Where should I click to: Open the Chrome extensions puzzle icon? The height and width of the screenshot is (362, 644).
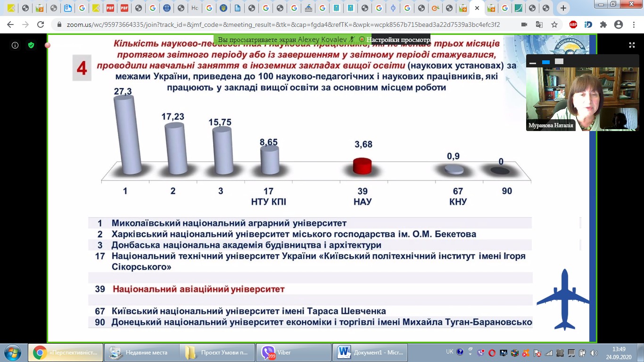[x=603, y=25]
